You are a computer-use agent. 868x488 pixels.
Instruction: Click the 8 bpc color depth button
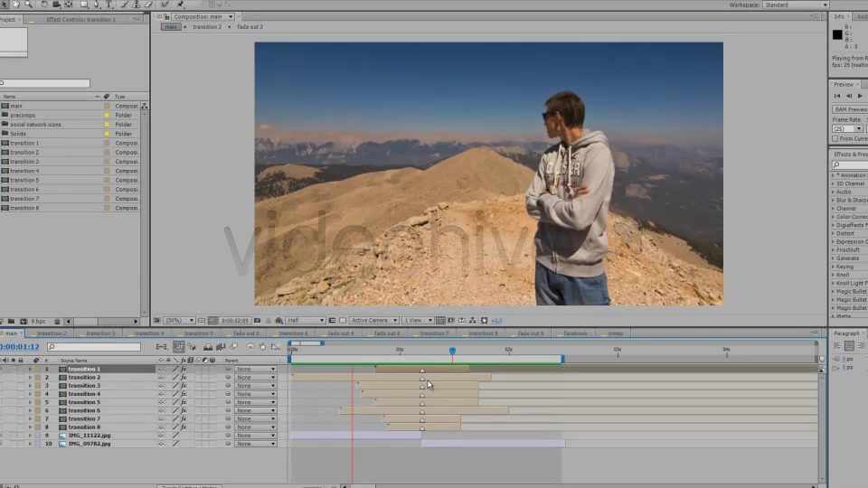[38, 321]
